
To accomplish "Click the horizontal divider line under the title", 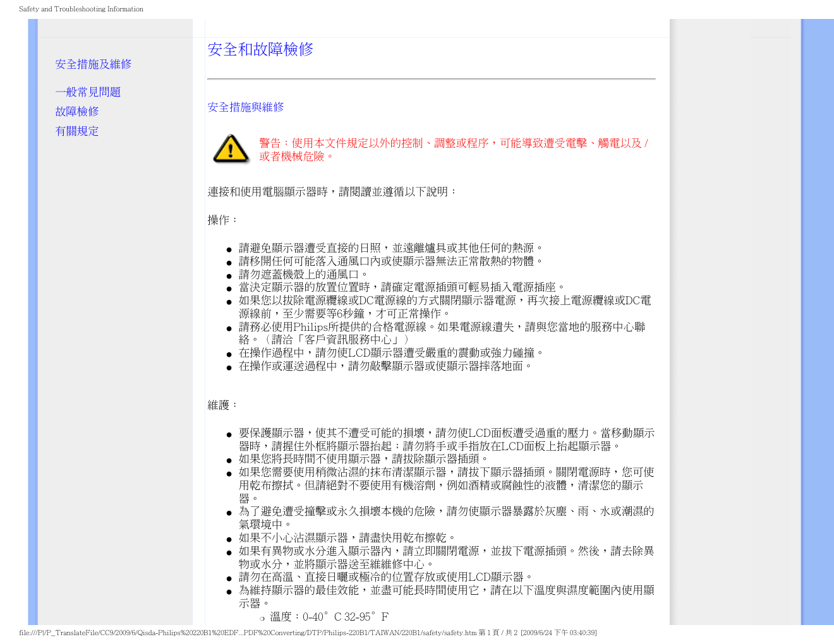I will point(431,79).
